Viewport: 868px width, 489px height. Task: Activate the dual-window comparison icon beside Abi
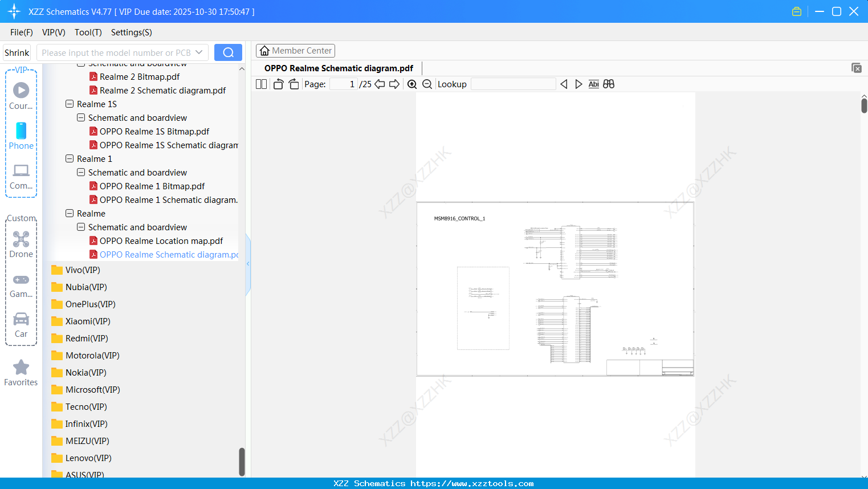point(608,84)
